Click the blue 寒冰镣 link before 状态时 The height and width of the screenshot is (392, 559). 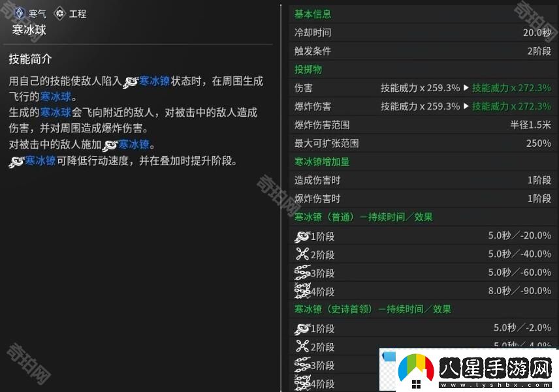(x=154, y=81)
